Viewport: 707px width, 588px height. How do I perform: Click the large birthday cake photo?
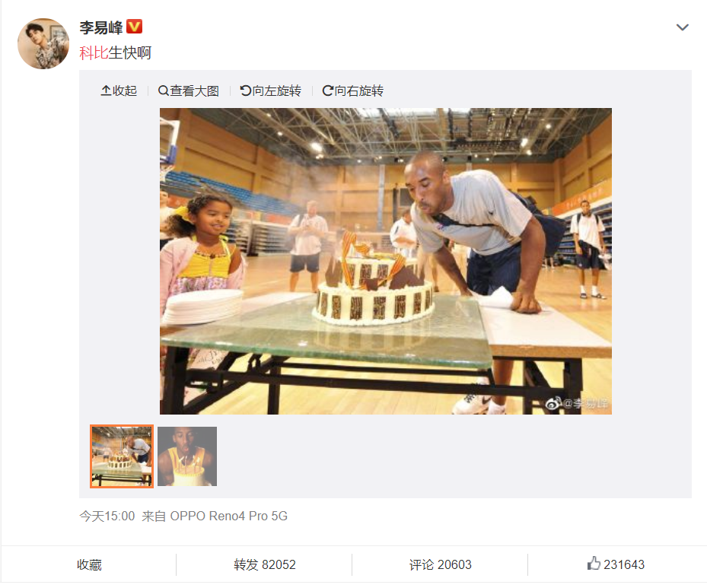coord(386,261)
